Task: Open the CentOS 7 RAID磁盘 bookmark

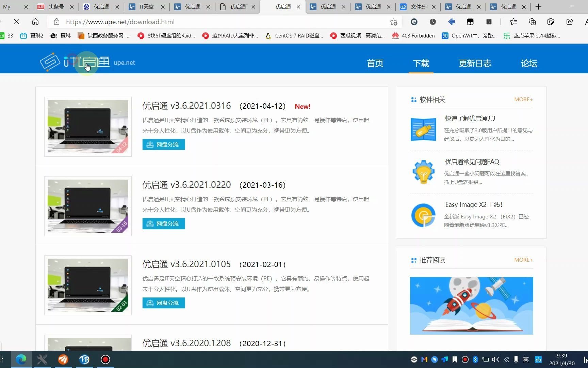Action: [x=294, y=36]
